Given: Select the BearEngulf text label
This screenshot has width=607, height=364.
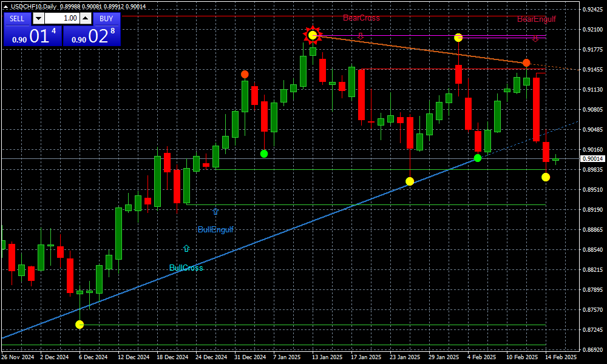Looking at the screenshot, I should [536, 19].
